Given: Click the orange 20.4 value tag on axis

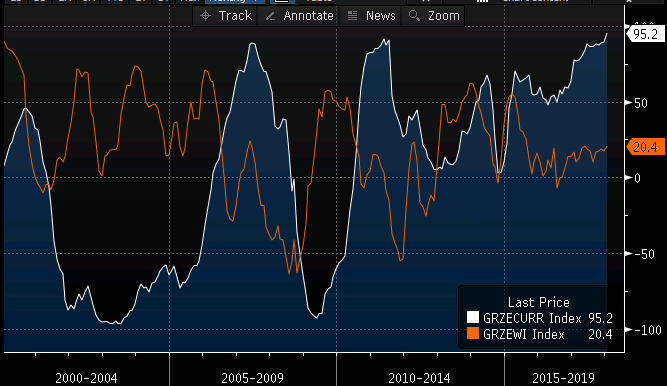Looking at the screenshot, I should (645, 147).
